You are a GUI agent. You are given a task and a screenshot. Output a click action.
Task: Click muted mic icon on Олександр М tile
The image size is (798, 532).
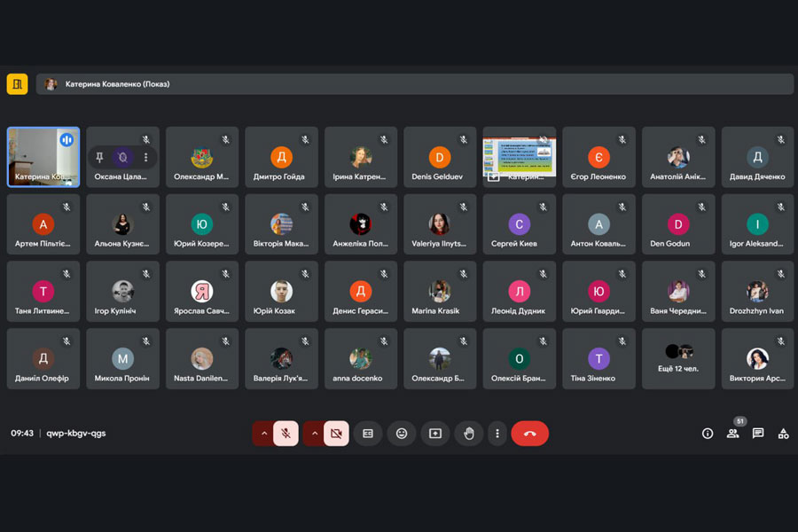225,139
